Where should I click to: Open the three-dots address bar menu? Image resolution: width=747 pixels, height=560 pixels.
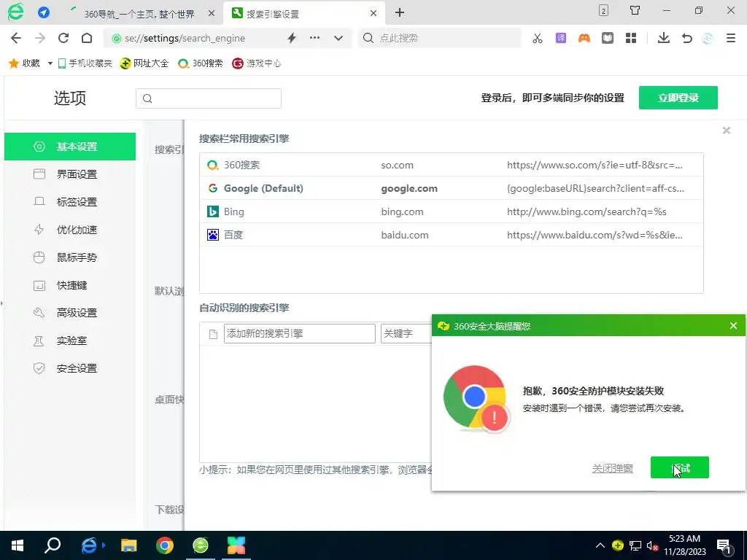pos(314,38)
